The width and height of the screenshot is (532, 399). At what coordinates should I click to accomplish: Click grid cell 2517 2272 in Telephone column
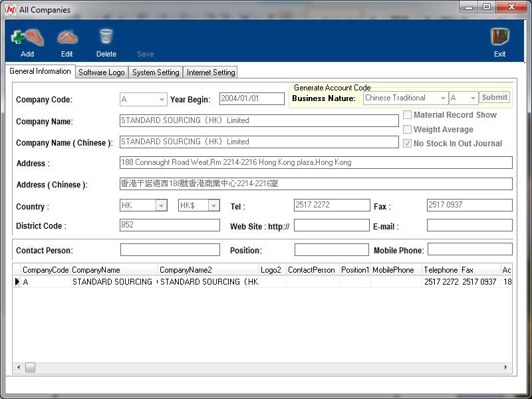tap(441, 281)
